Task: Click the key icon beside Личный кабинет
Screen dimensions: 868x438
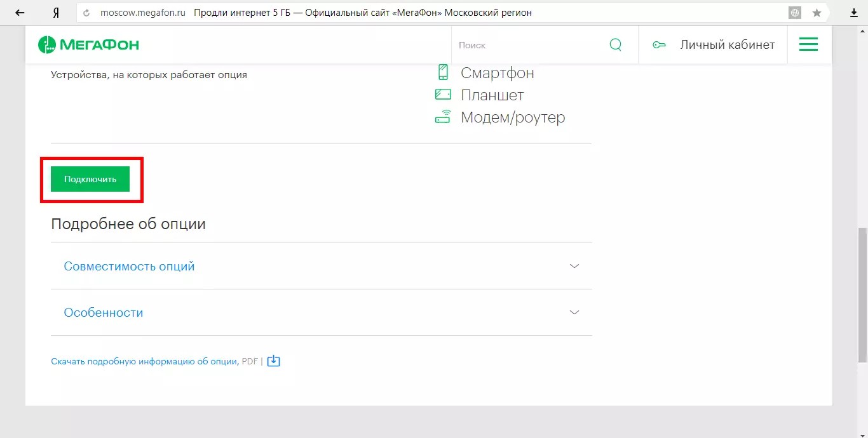Action: point(659,45)
